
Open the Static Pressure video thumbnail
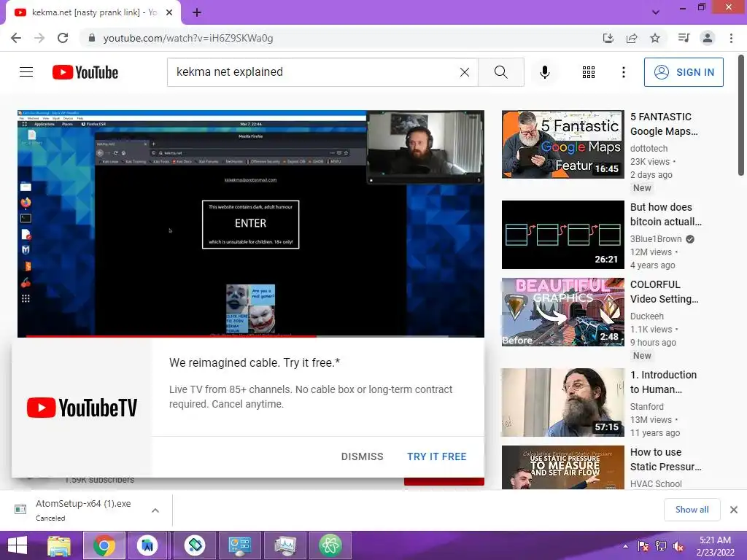tap(562, 467)
